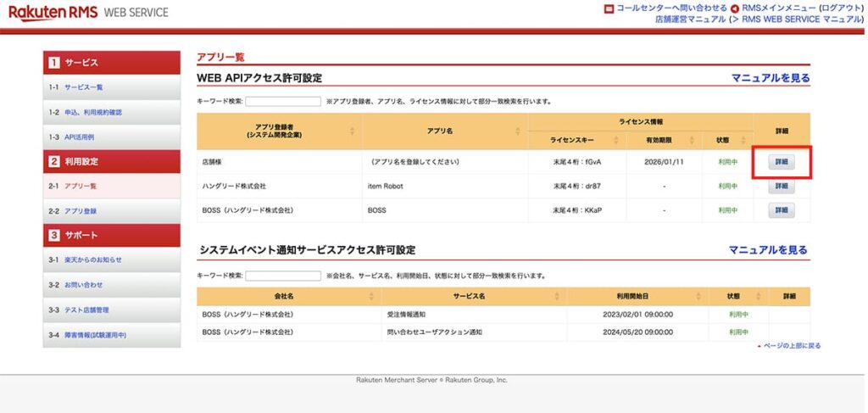Return to RMSメインメニュー
868x413 pixels.
[x=773, y=8]
